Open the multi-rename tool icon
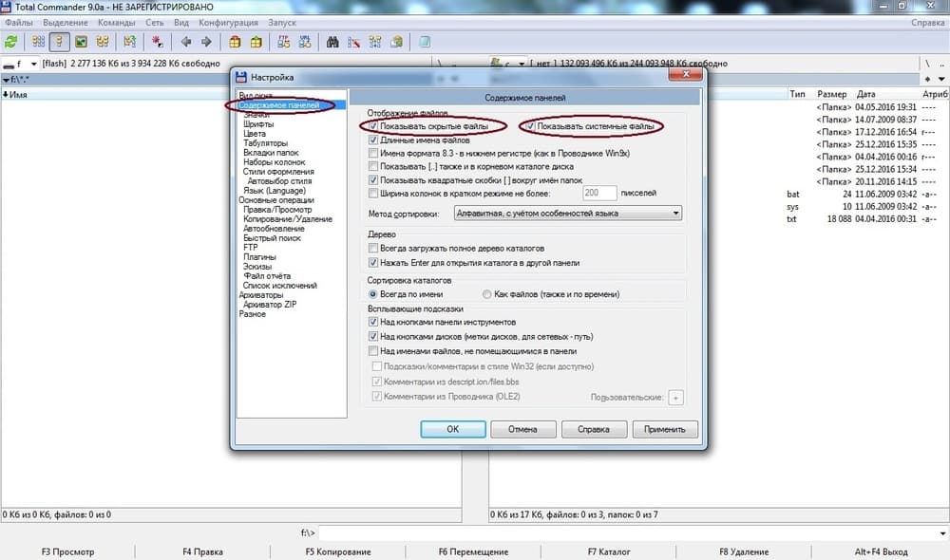 [x=353, y=42]
